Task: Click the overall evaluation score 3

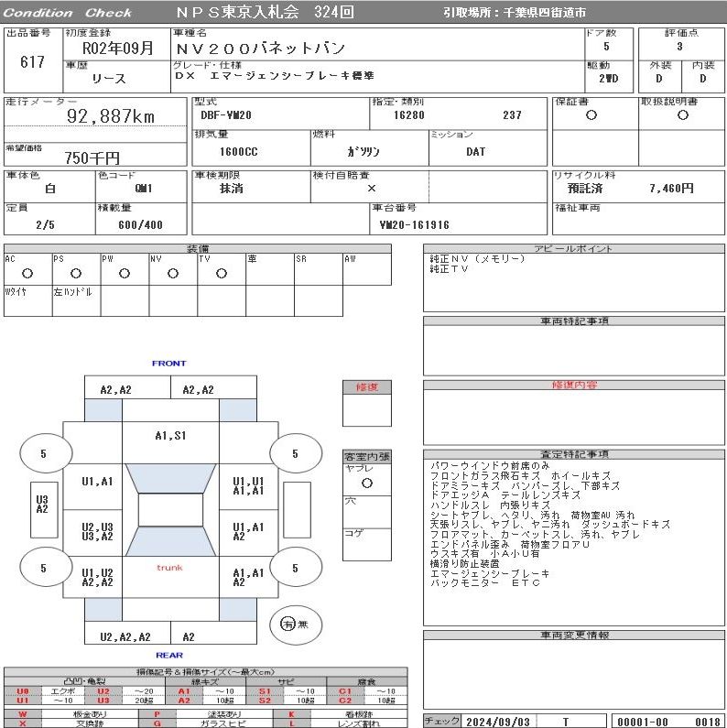Action: 679,47
